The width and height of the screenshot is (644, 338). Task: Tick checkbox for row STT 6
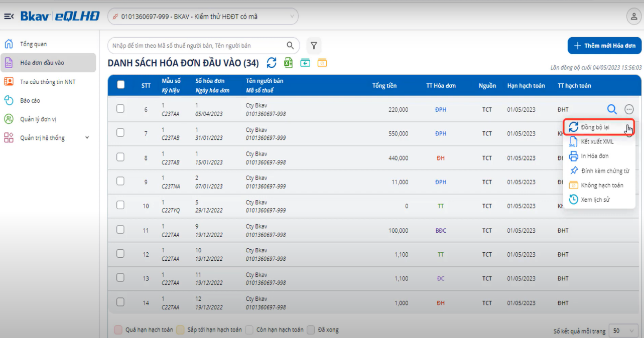click(120, 108)
